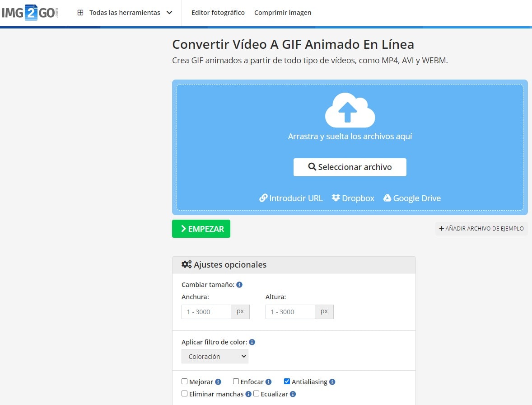
Task: Click the magnifier icon in Seleccionar archivo
Action: click(x=312, y=167)
